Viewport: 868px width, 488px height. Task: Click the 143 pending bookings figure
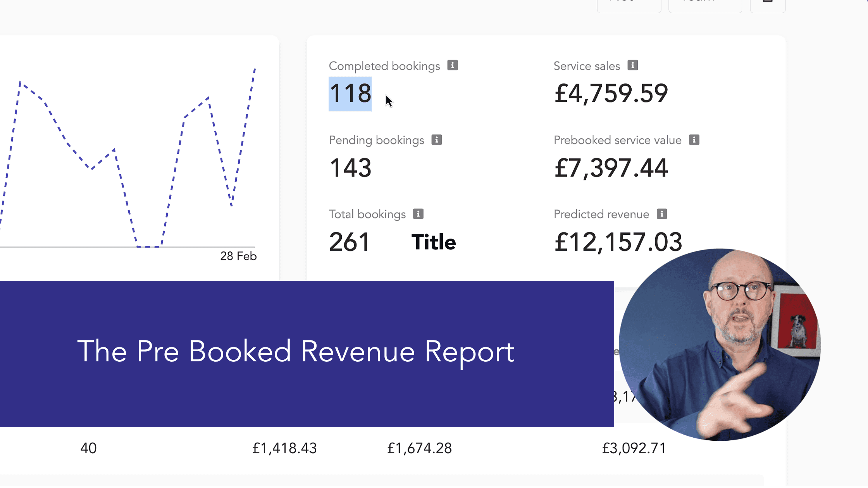(x=350, y=168)
